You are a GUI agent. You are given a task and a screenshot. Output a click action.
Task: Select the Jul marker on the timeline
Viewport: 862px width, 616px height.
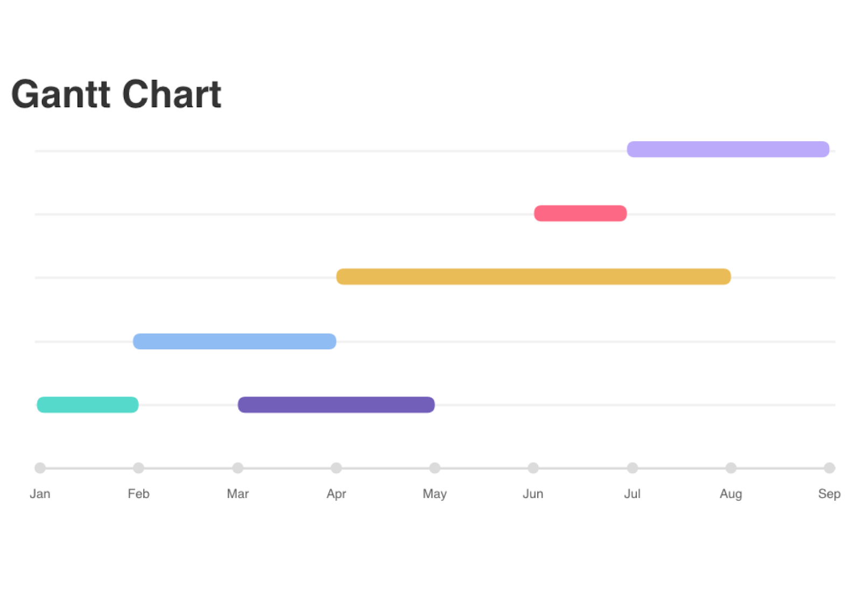[632, 468]
